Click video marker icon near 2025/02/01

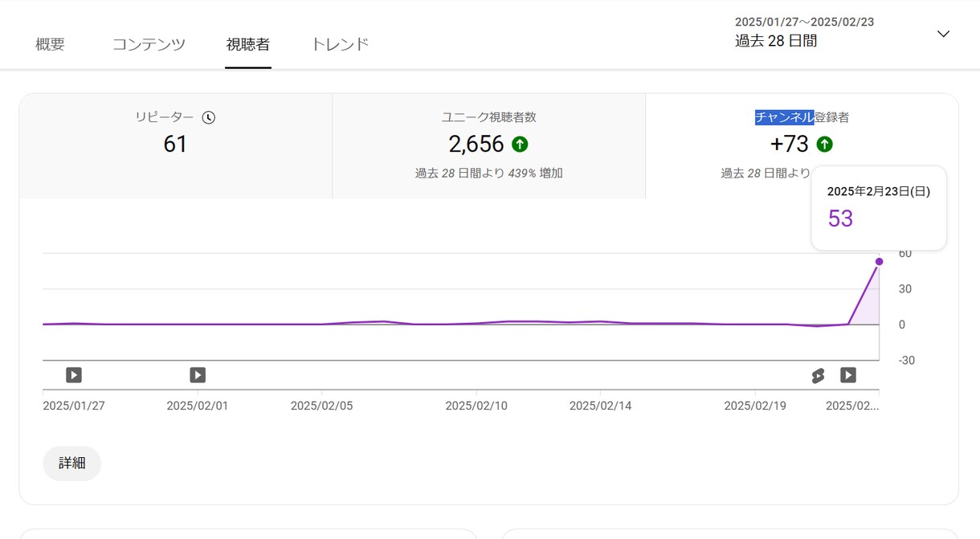(x=198, y=375)
